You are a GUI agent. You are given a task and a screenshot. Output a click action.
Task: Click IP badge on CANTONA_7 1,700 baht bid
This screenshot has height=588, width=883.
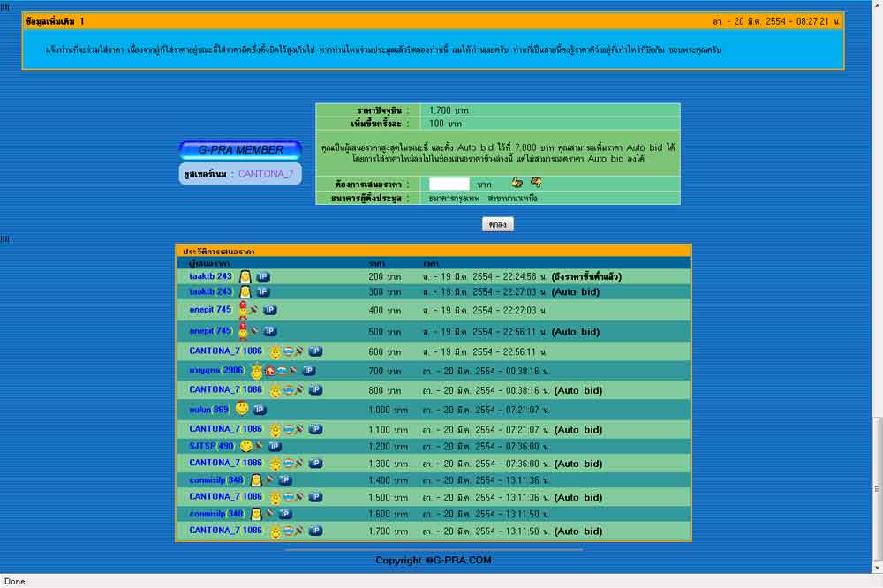[x=315, y=531]
